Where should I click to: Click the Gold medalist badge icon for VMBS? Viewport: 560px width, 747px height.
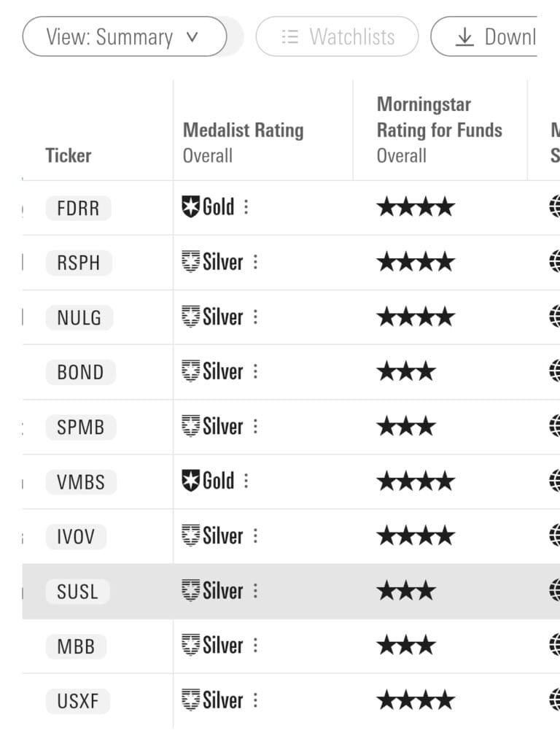(x=190, y=481)
